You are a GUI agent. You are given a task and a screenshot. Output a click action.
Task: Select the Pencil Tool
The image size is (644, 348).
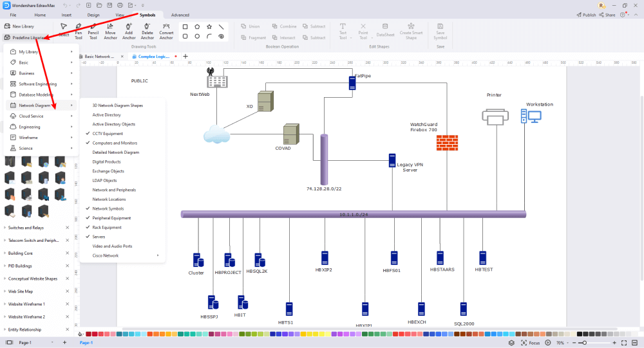93,31
